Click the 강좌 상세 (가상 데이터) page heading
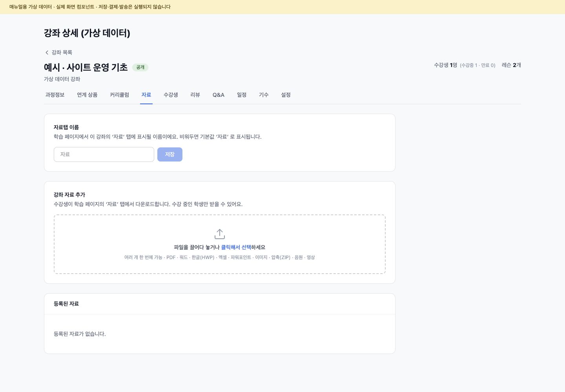 click(87, 33)
